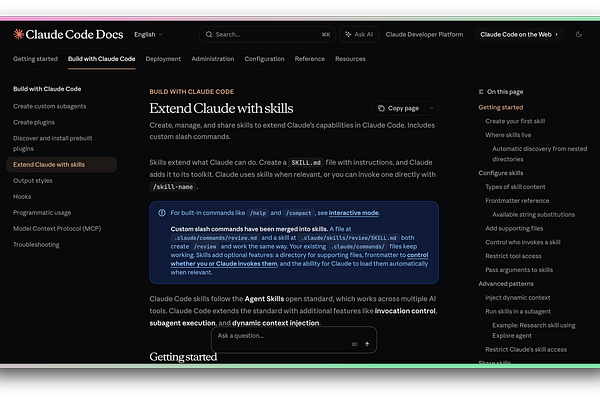This screenshot has width=600, height=400.
Task: Jump to Frontmatter reference section
Action: point(517,201)
